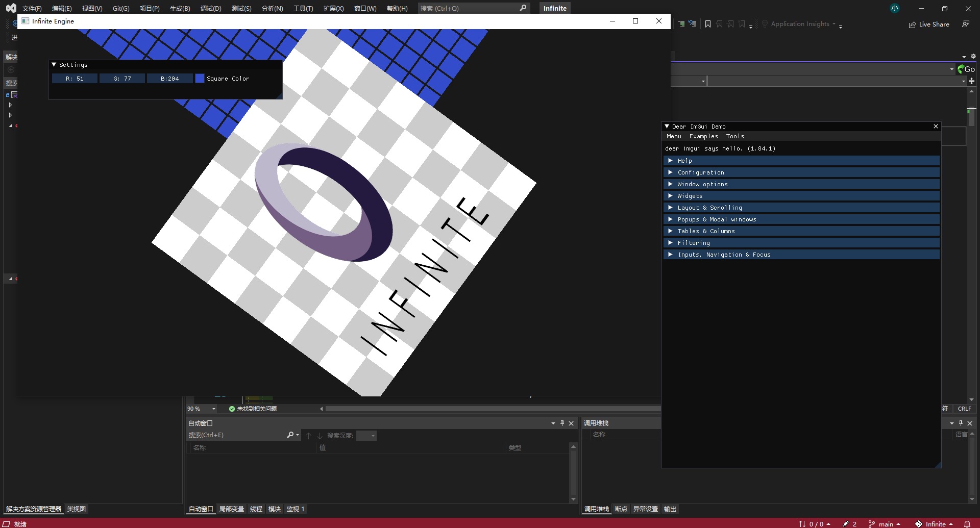Expand the Help section
The height and width of the screenshot is (528, 980).
click(x=801, y=161)
